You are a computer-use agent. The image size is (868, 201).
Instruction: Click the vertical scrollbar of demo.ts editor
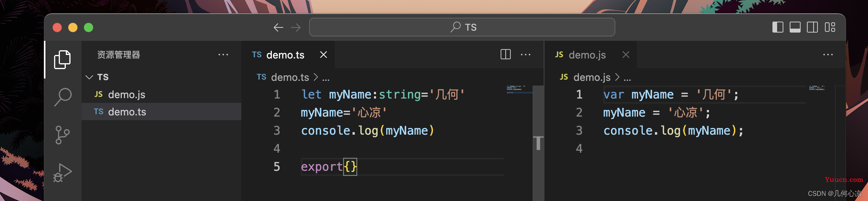click(x=539, y=143)
